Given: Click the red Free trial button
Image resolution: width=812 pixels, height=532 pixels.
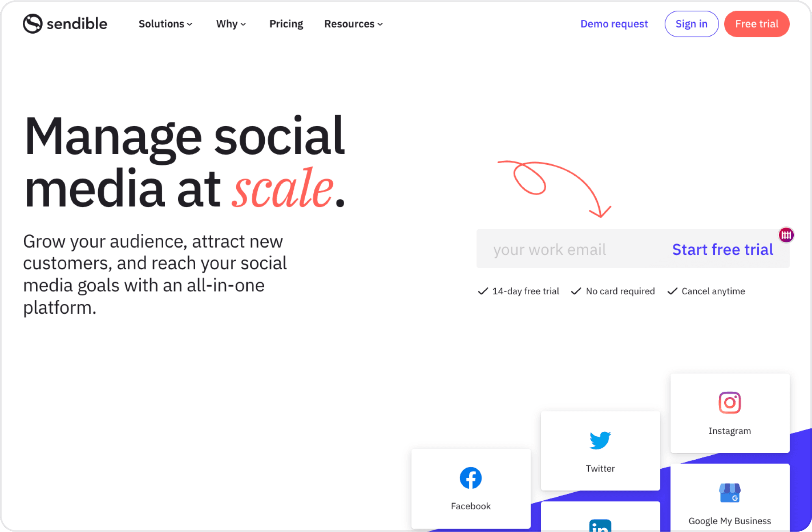Looking at the screenshot, I should point(756,24).
